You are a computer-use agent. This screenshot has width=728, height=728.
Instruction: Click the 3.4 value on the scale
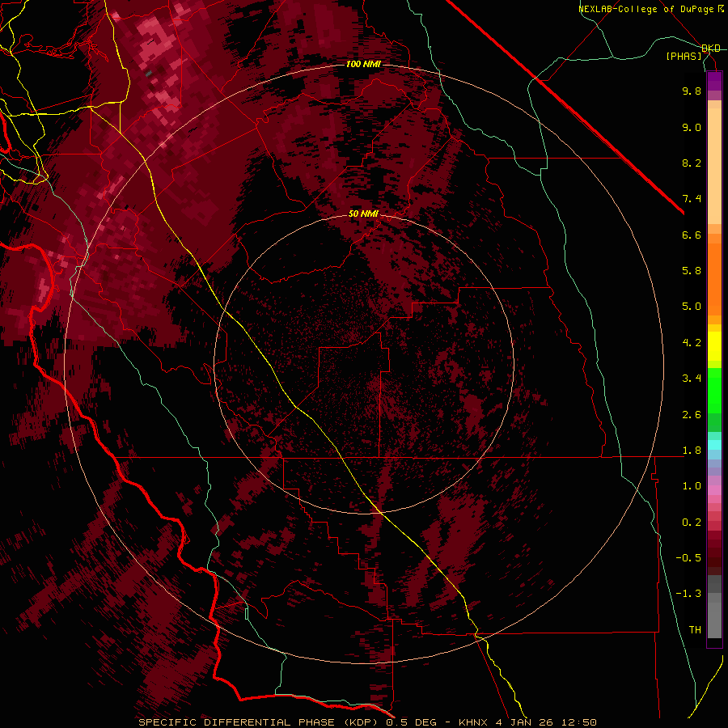692,379
